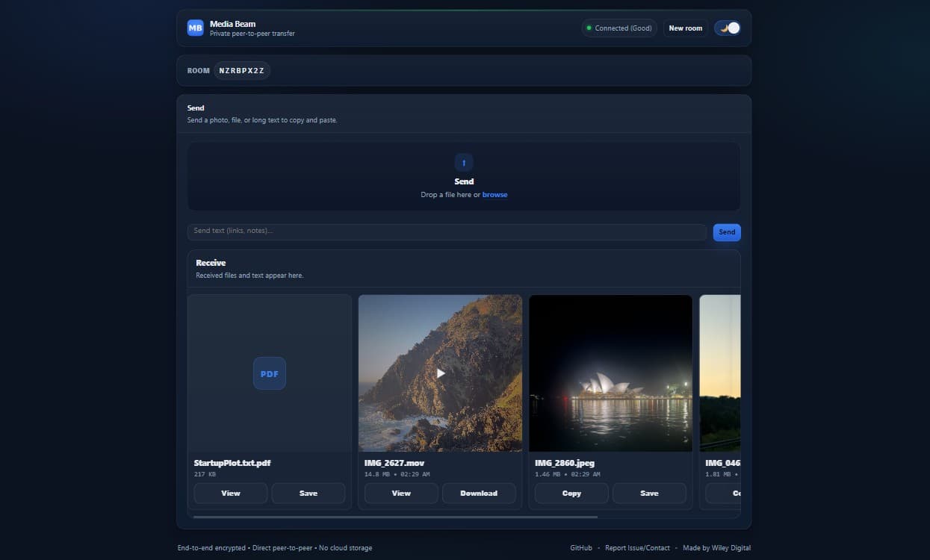Toggle the dark mode switch
Viewport: 930px width, 560px height.
tap(726, 27)
